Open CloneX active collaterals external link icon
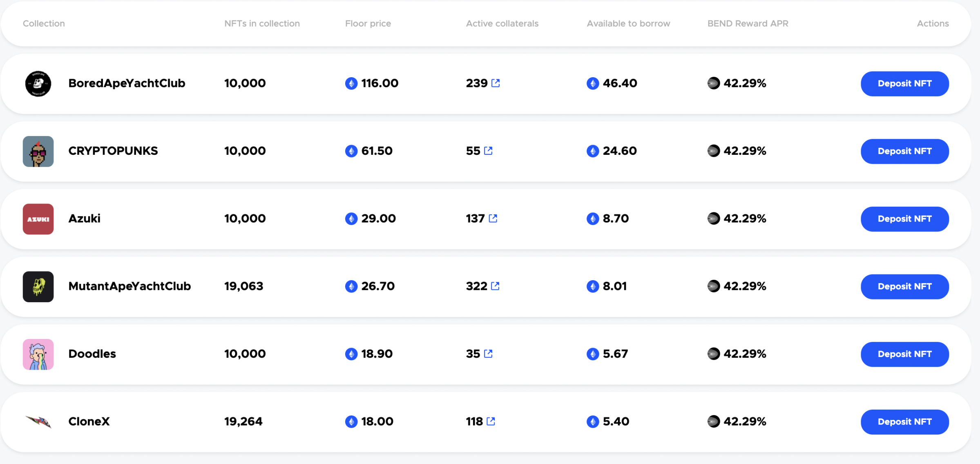This screenshot has width=980, height=464. [x=491, y=421]
